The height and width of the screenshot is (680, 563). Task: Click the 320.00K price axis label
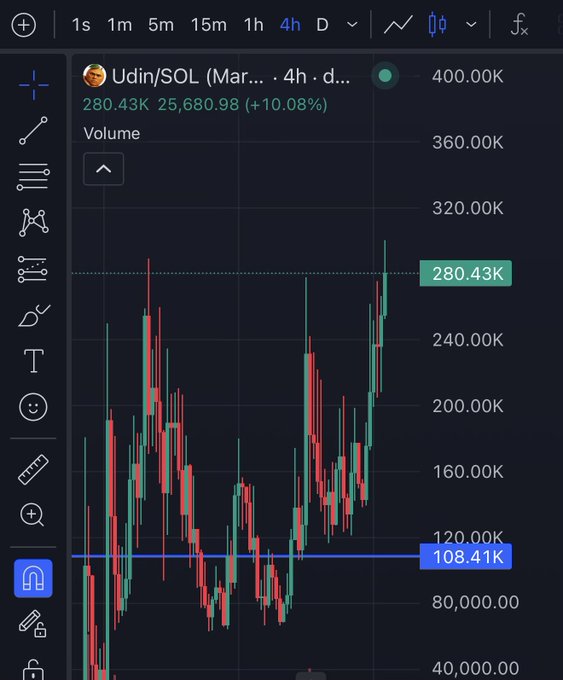point(468,208)
